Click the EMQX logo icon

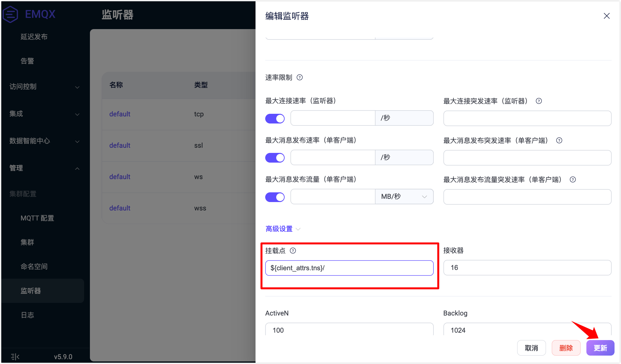point(10,14)
